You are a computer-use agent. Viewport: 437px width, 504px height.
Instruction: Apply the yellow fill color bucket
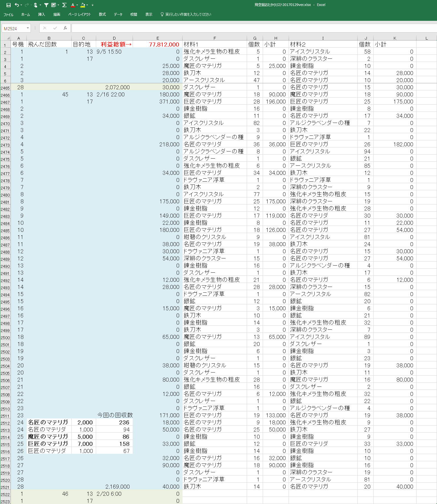83,5
